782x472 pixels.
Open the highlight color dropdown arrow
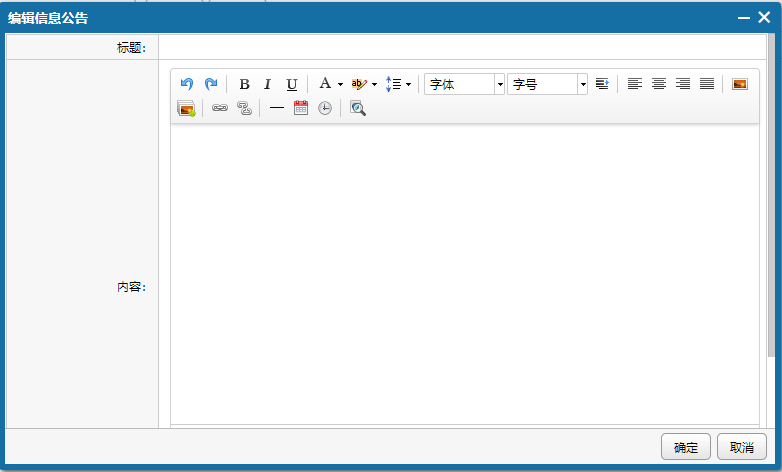(375, 84)
